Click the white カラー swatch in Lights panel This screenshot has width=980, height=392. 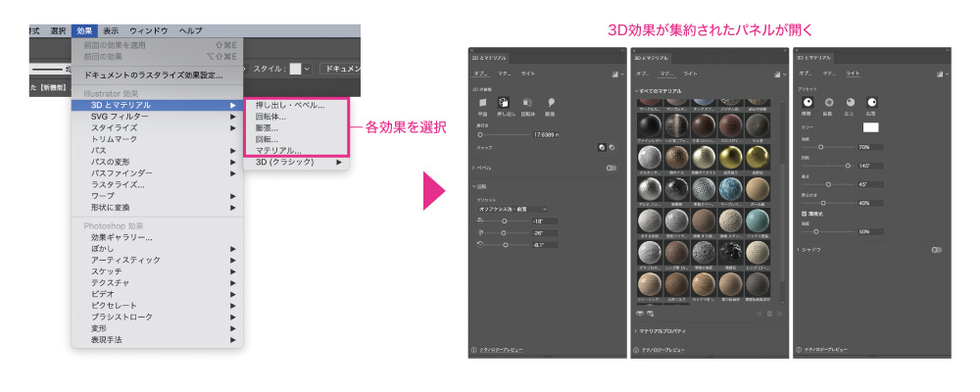870,127
